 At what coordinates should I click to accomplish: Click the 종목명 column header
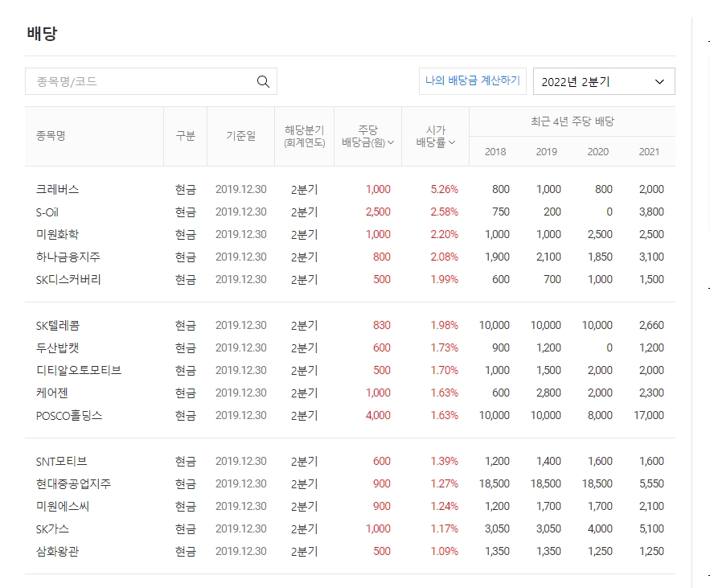tap(51, 136)
